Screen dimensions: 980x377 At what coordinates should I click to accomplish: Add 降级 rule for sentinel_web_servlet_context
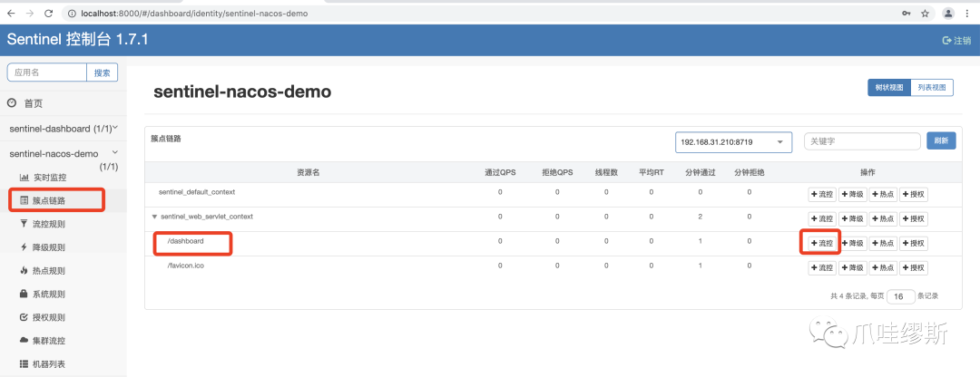(x=852, y=219)
